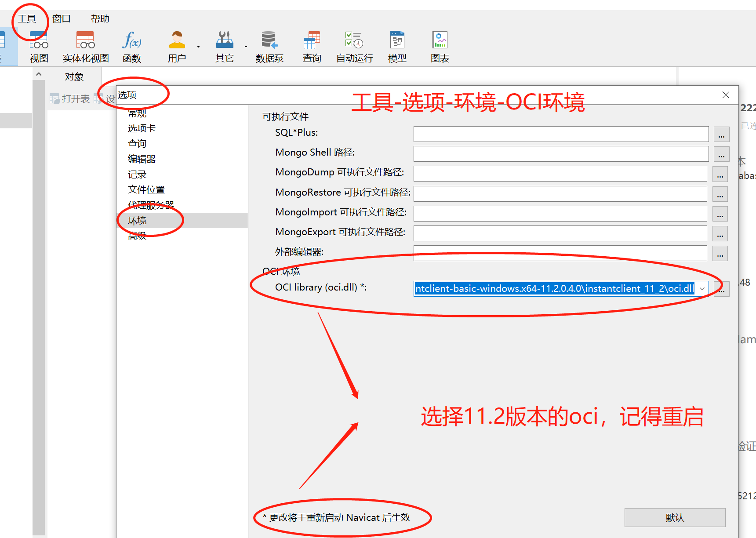Viewport: 756px width, 538px height.
Task: Open the 工具 menu
Action: point(28,18)
